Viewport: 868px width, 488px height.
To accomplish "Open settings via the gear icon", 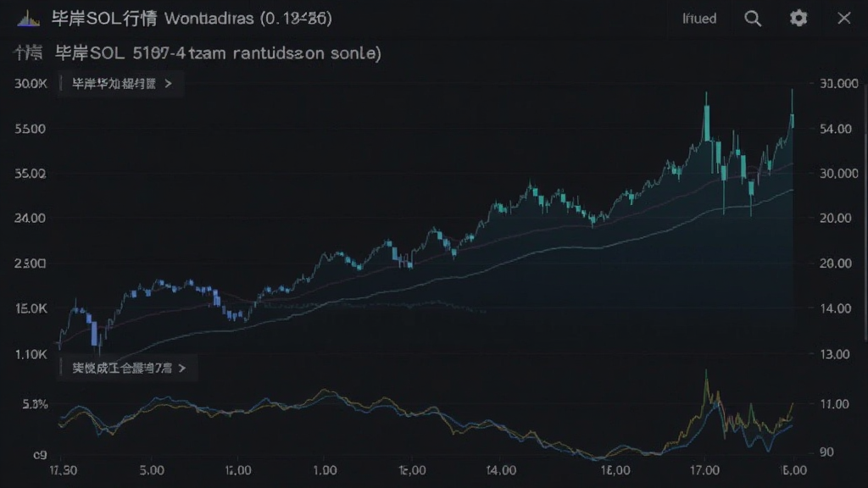I will point(798,19).
